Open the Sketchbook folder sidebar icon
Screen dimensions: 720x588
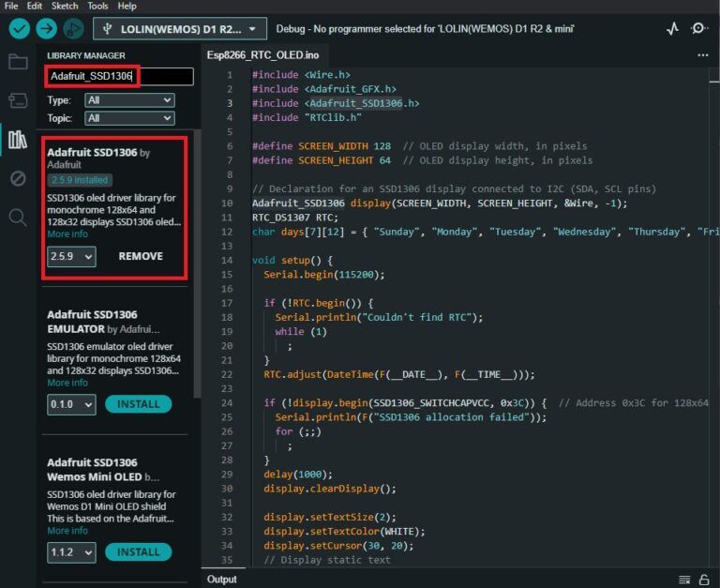pos(18,63)
